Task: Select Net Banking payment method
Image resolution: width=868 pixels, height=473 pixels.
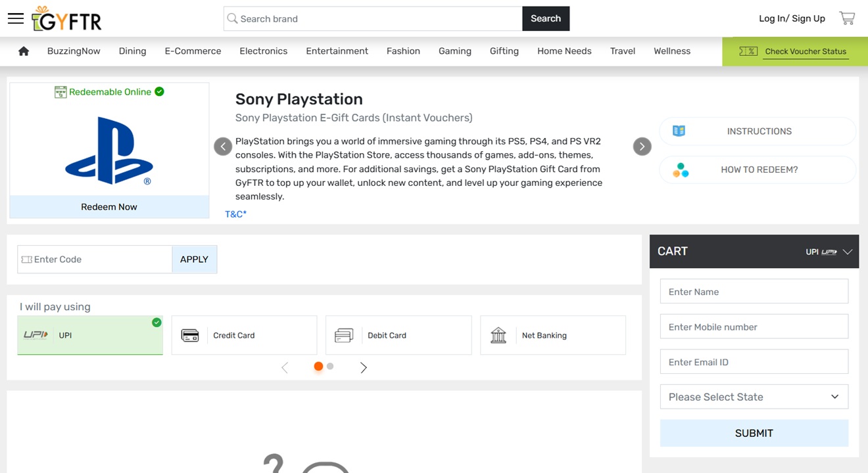Action: [553, 335]
